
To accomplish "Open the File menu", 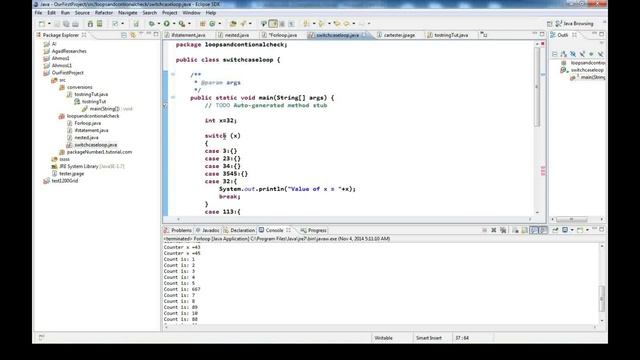I will [38, 13].
